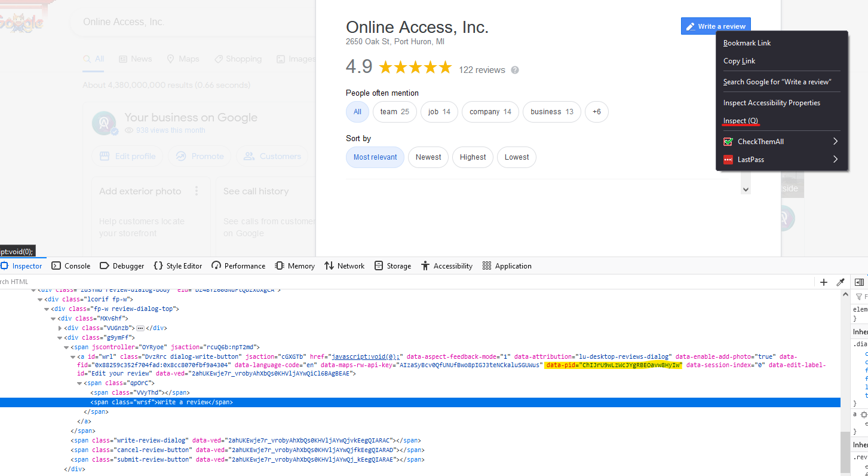The image size is (868, 476).
Task: Expand the LastPass submenu arrow
Action: click(835, 160)
